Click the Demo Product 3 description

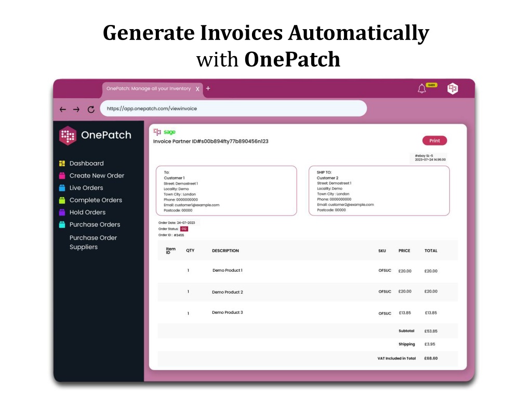pyautogui.click(x=228, y=312)
